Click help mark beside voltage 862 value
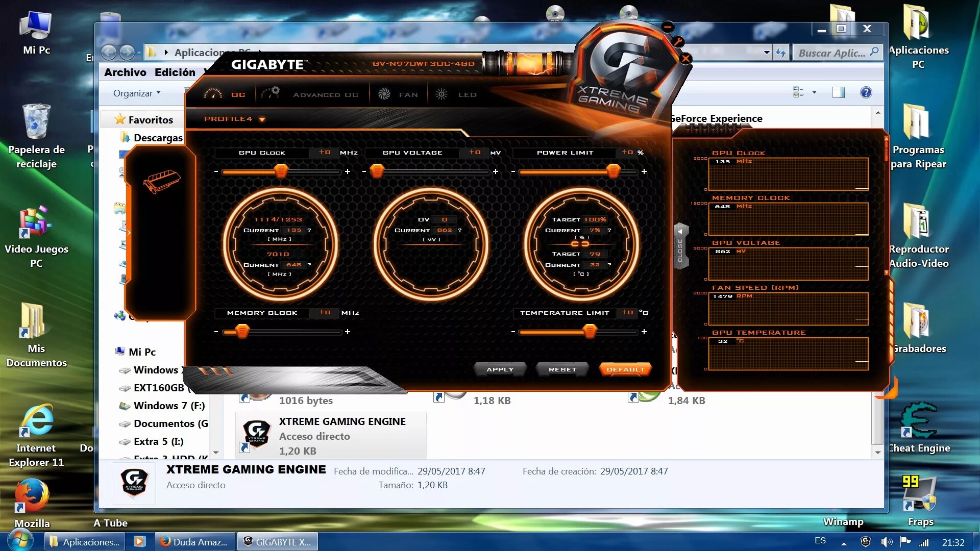 [x=459, y=230]
